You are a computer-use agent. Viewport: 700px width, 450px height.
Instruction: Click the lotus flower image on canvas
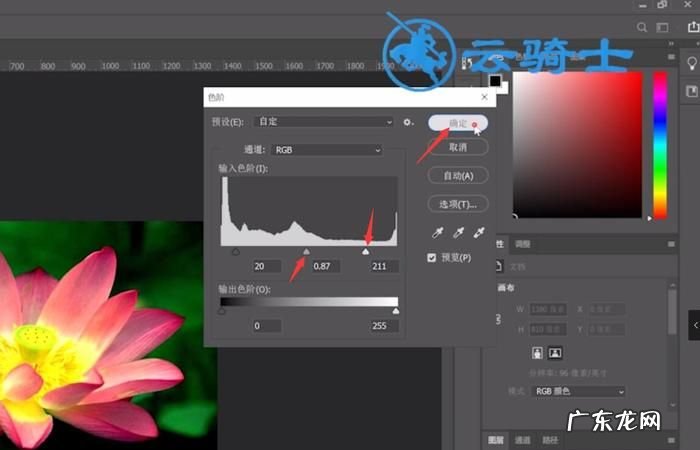92,348
